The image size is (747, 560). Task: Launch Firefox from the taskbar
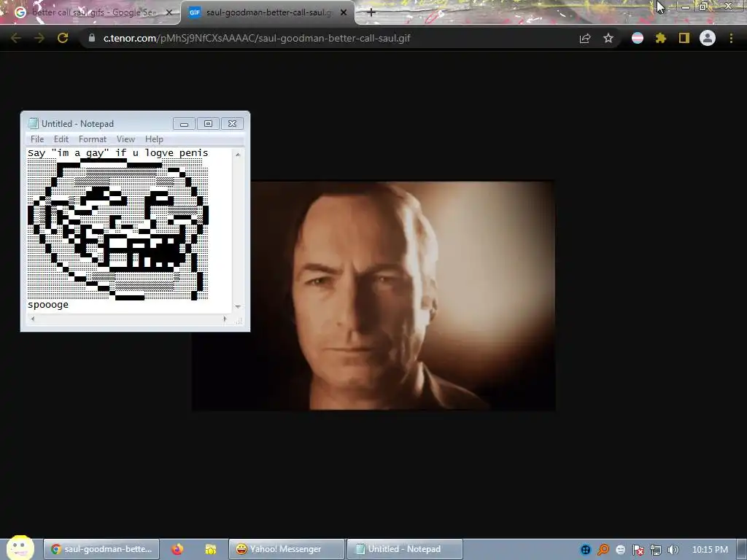pyautogui.click(x=177, y=549)
